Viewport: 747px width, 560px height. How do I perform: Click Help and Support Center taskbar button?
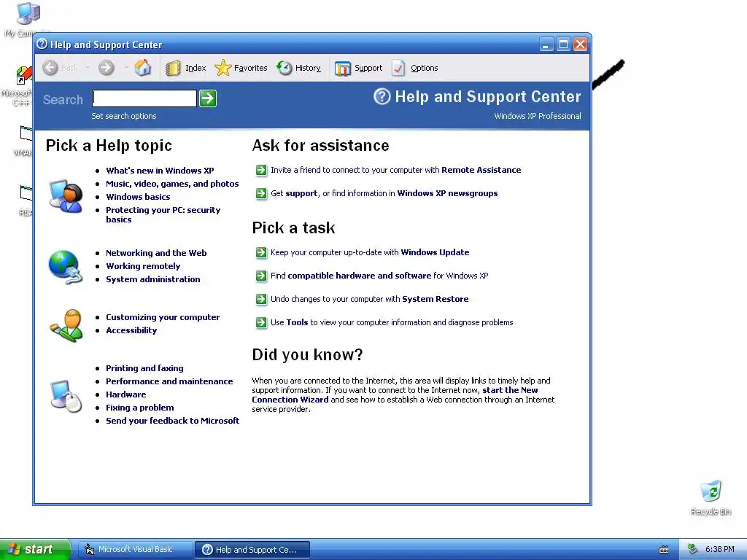tap(252, 550)
